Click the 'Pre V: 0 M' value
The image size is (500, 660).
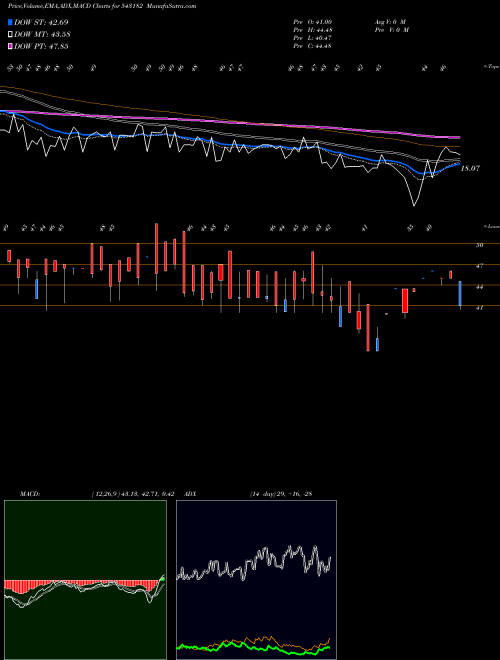(x=392, y=30)
